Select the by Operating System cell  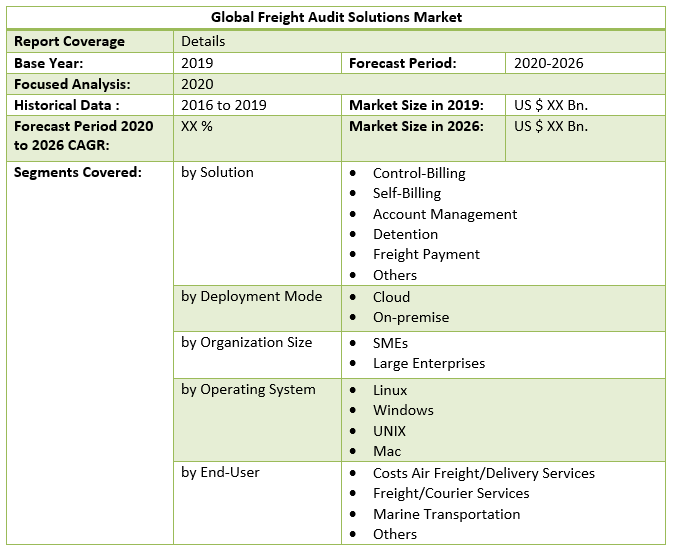(x=248, y=389)
